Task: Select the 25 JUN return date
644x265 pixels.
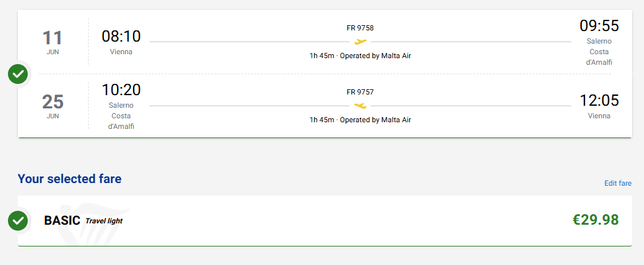Action: click(52, 106)
